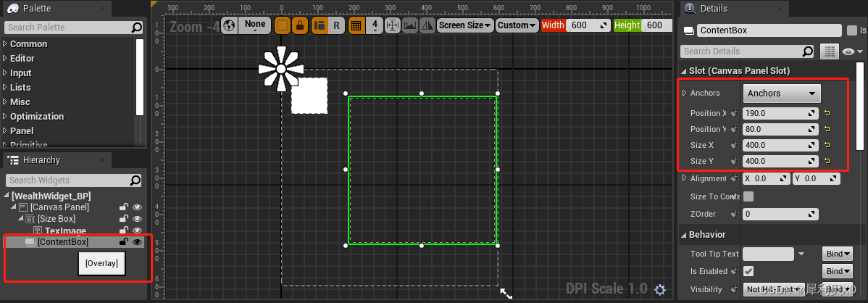Toggle the Is Variable checkbox
This screenshot has height=303, width=868.
point(852,30)
